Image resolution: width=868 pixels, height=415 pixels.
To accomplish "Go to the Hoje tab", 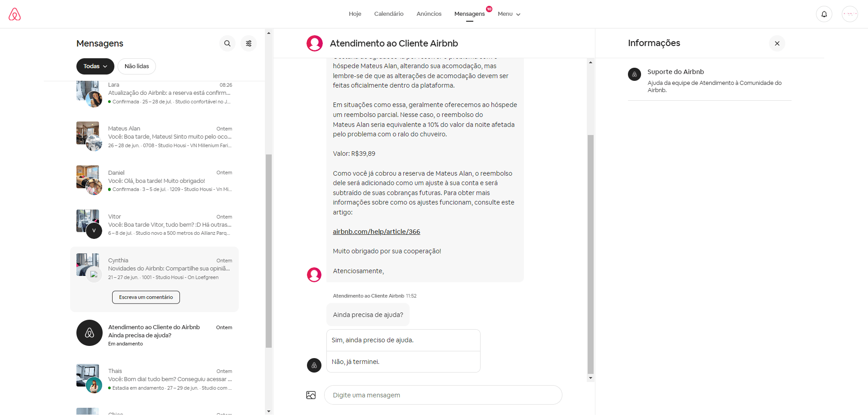I will point(355,14).
